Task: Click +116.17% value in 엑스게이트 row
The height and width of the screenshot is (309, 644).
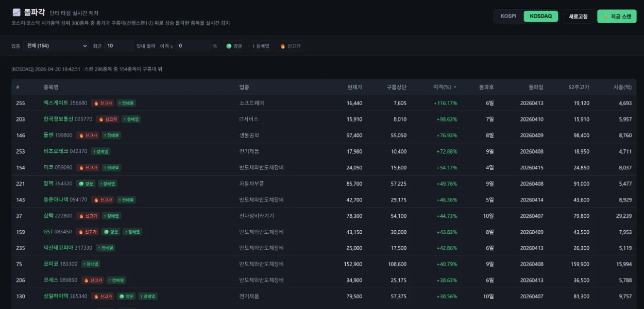Action: coord(445,103)
